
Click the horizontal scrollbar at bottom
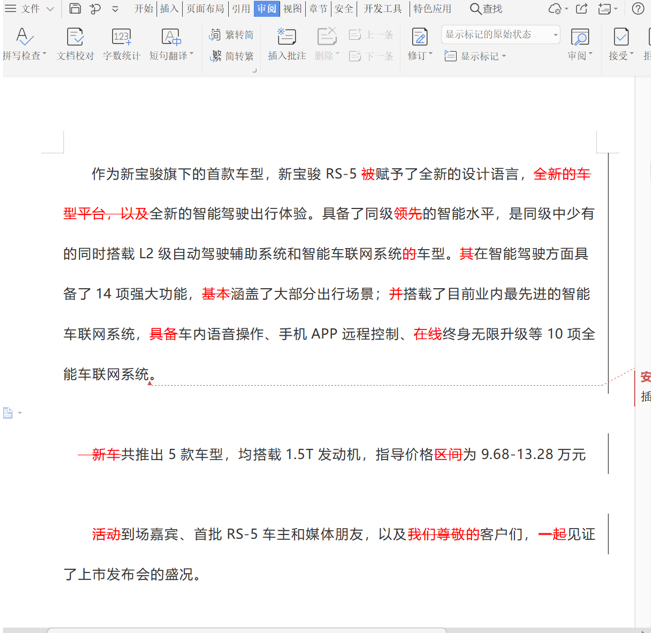(x=247, y=630)
